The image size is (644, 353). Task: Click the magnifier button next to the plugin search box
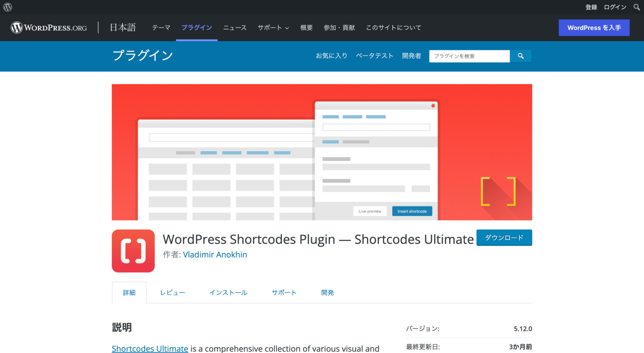click(x=521, y=56)
